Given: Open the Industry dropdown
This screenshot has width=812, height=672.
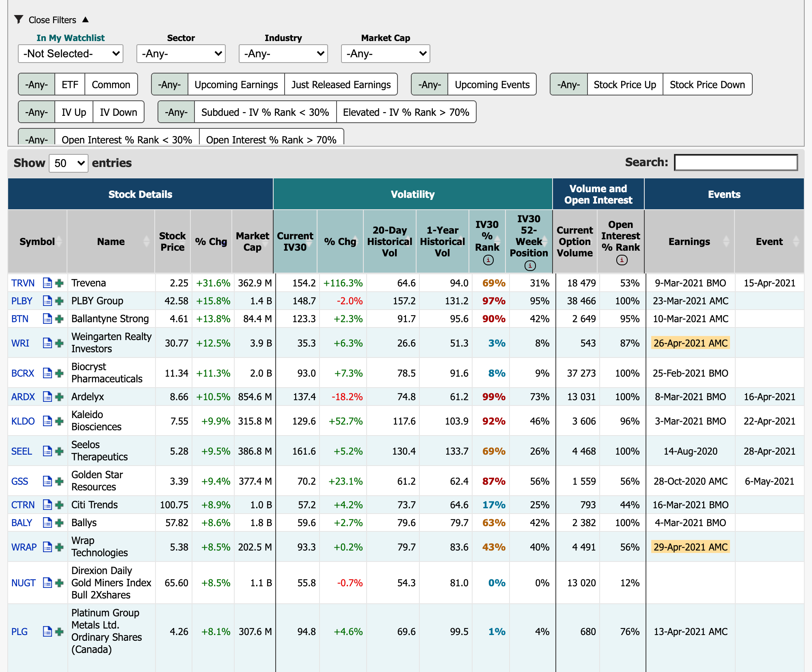Looking at the screenshot, I should click(x=283, y=54).
